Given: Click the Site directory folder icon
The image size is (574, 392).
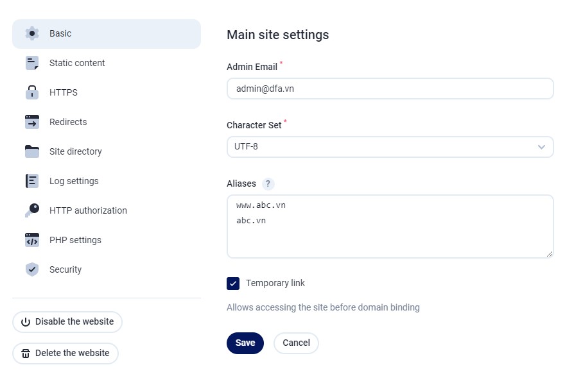Looking at the screenshot, I should coord(32,151).
